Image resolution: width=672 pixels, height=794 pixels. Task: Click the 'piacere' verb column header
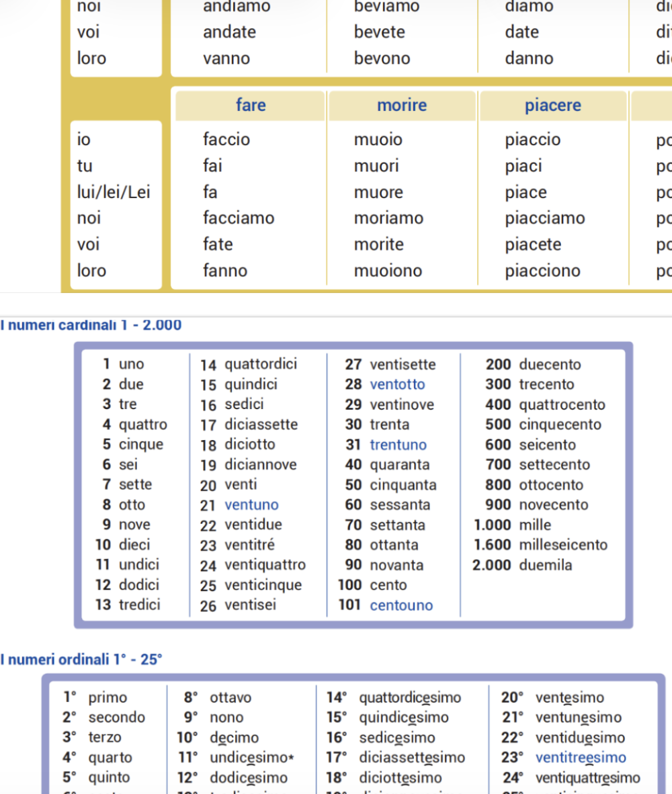pos(552,105)
